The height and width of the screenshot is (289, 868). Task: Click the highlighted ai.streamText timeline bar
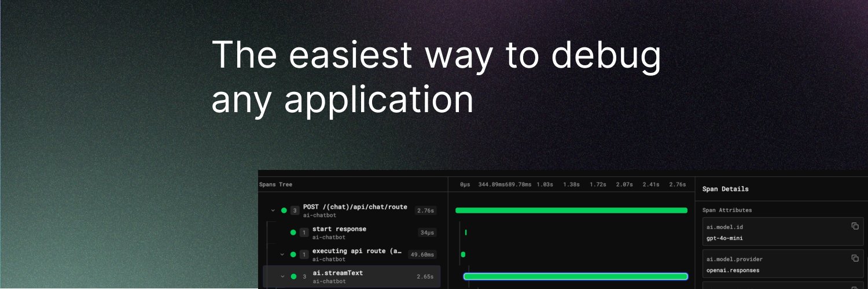click(x=575, y=277)
